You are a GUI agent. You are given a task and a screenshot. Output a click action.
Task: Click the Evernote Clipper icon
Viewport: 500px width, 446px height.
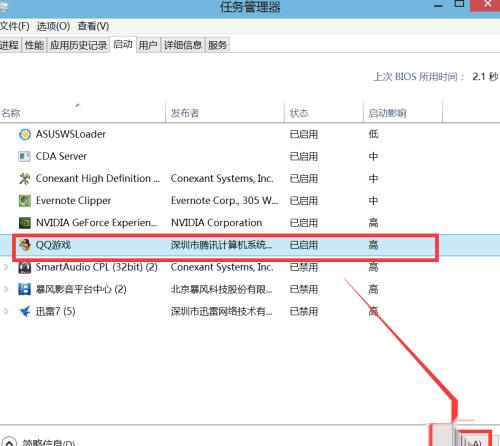click(24, 201)
